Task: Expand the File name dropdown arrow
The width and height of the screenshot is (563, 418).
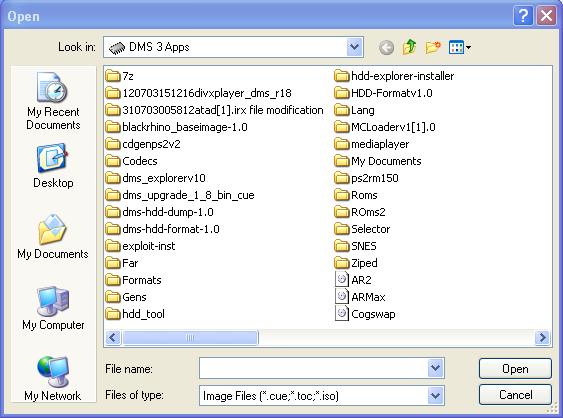Action: tap(435, 368)
